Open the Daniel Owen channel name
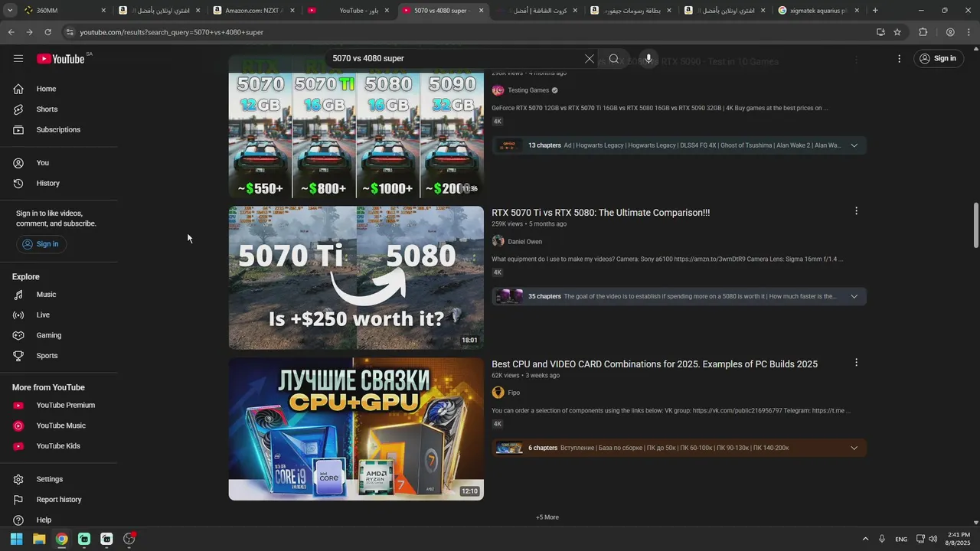 [524, 242]
